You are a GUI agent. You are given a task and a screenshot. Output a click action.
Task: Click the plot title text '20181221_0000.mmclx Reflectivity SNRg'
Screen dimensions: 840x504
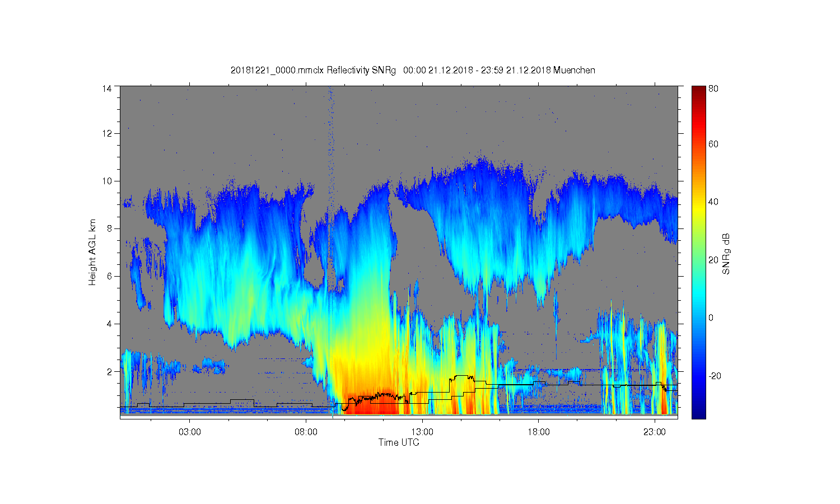313,71
